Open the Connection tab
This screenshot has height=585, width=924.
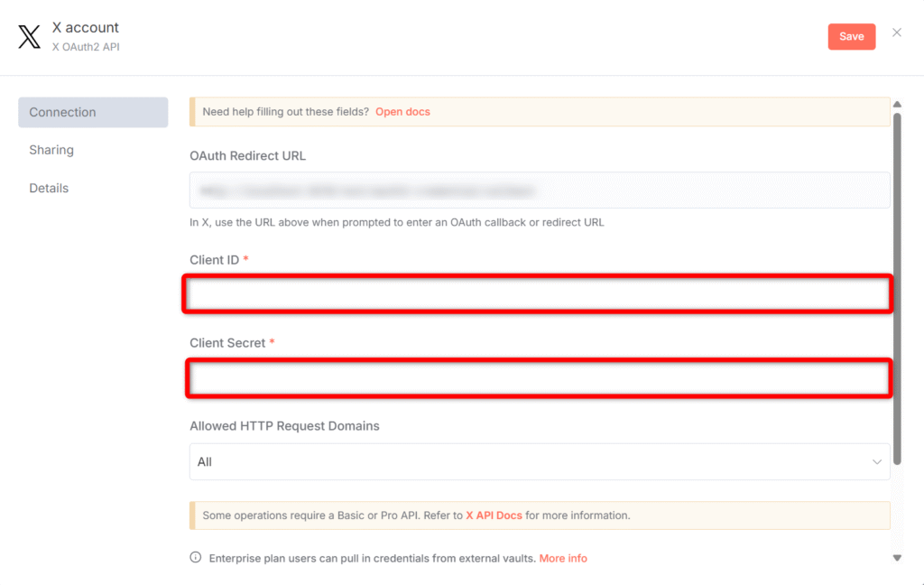coord(93,112)
